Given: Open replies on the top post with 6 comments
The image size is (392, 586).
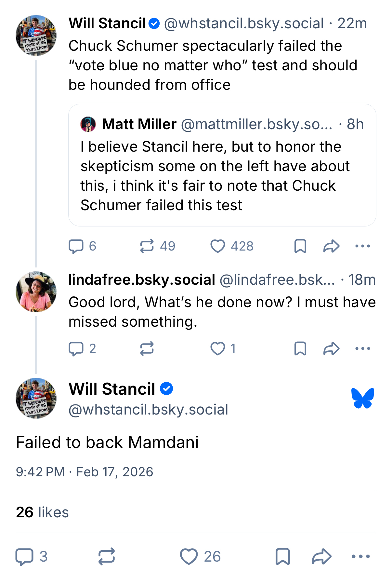Looking at the screenshot, I should point(76,246).
